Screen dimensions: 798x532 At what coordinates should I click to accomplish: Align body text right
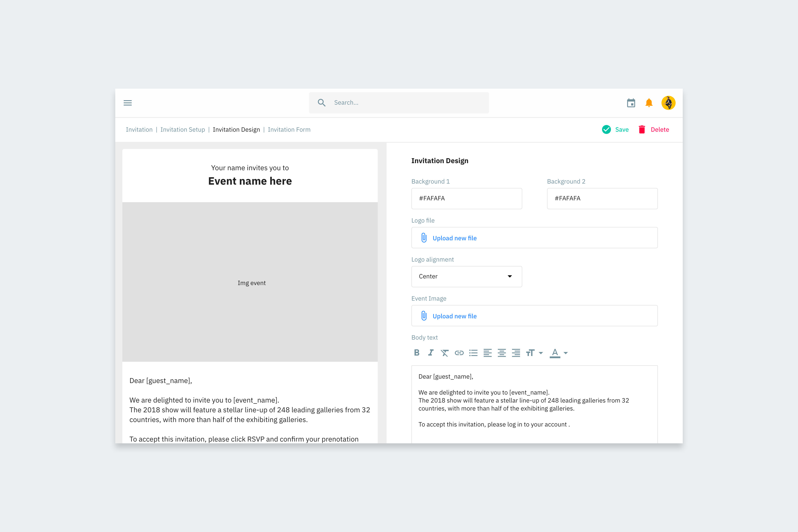[516, 353]
